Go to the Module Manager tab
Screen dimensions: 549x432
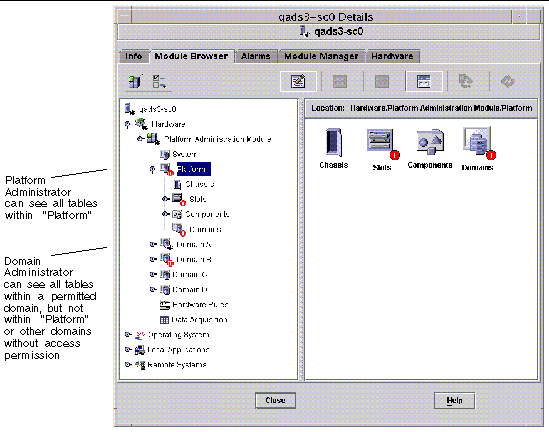[321, 56]
